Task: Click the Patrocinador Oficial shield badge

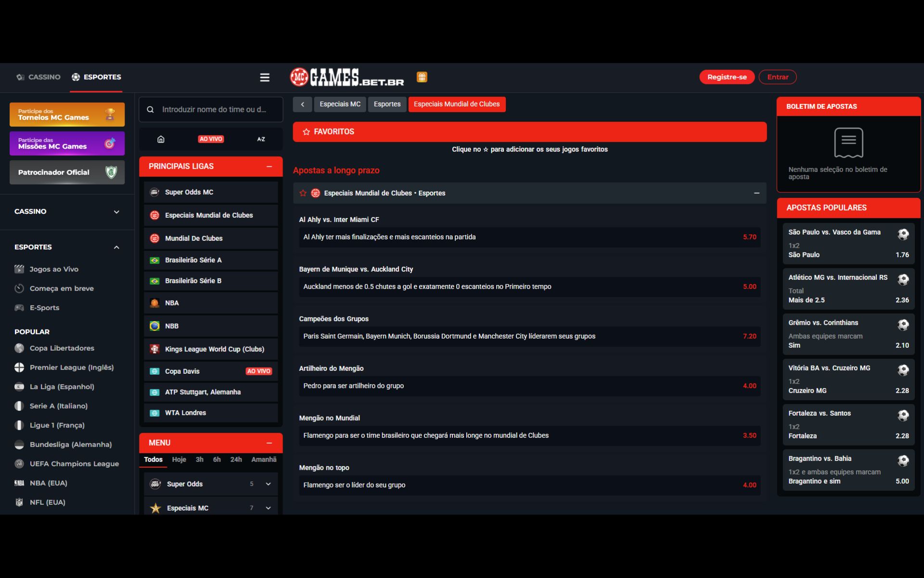Action: [111, 172]
